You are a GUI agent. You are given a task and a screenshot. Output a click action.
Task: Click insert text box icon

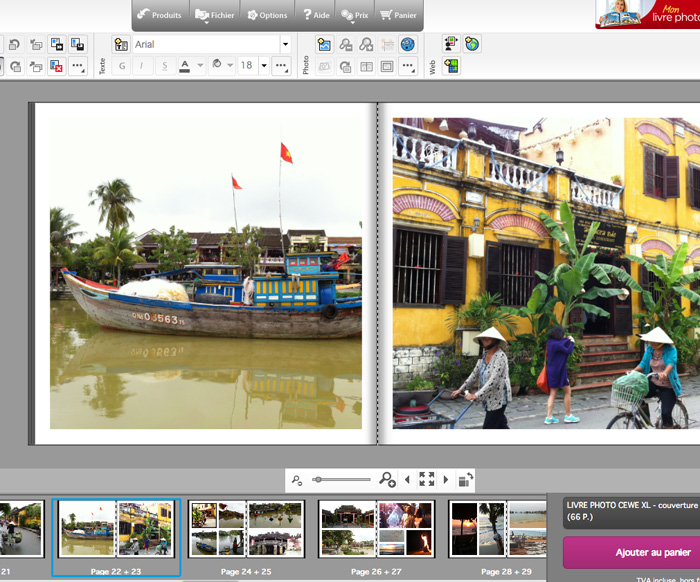point(121,44)
